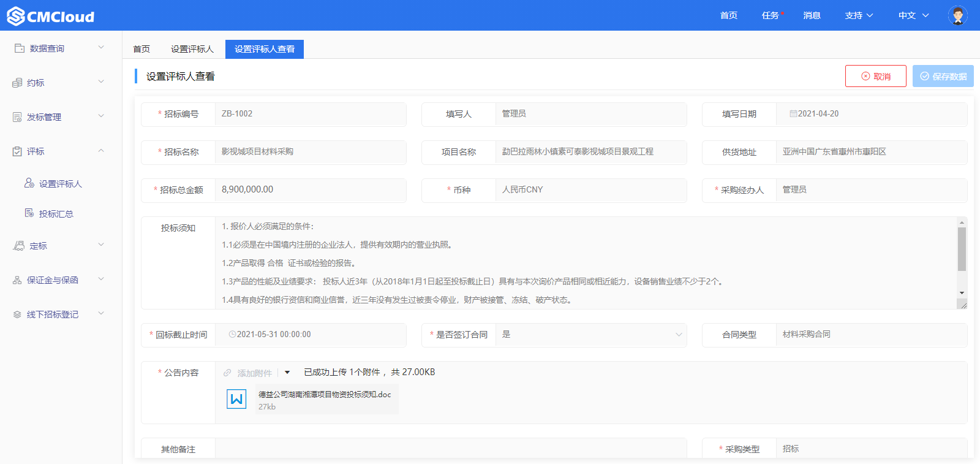Open the attachment 德益公司湖南湘潭项目物资投标须知.doc
980x464 pixels.
click(325, 394)
